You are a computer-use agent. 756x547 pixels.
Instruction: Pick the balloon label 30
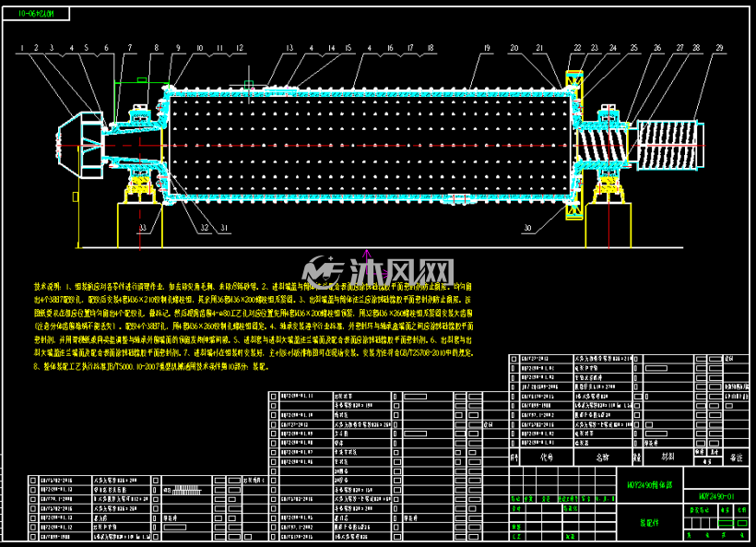coord(527,228)
